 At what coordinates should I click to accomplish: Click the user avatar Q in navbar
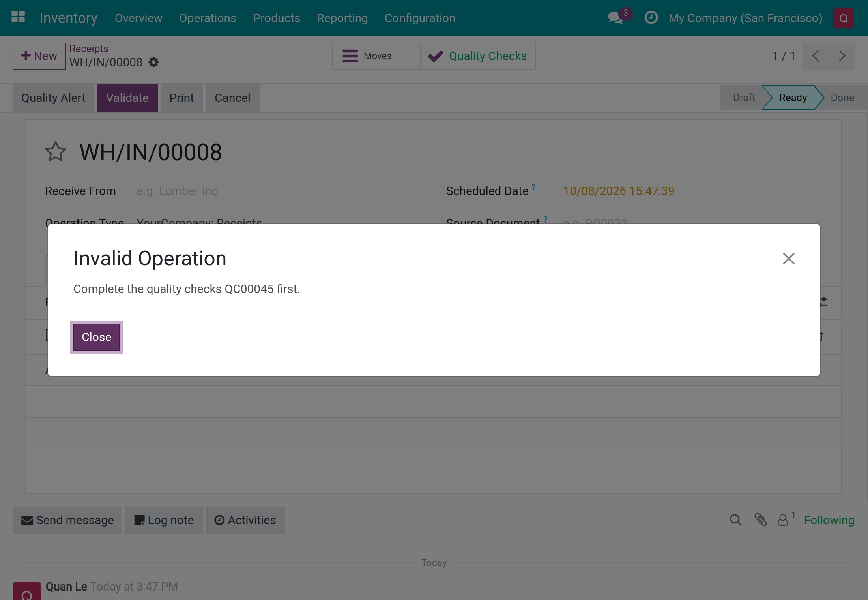point(844,18)
